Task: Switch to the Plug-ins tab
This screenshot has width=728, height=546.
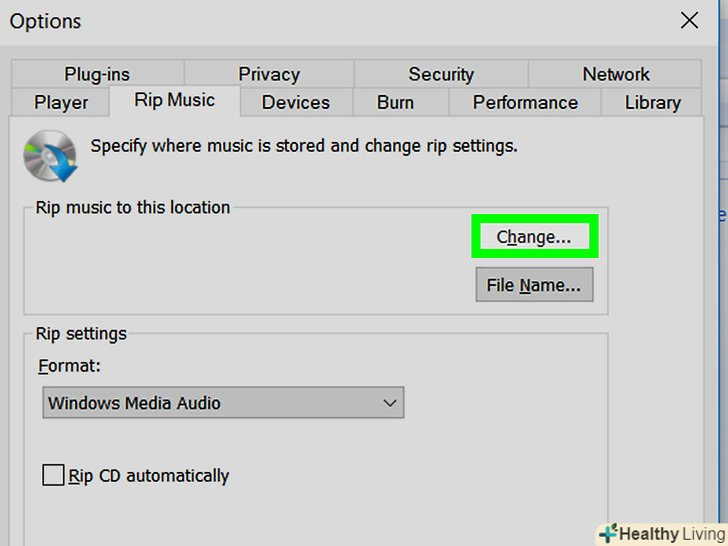Action: click(x=97, y=74)
